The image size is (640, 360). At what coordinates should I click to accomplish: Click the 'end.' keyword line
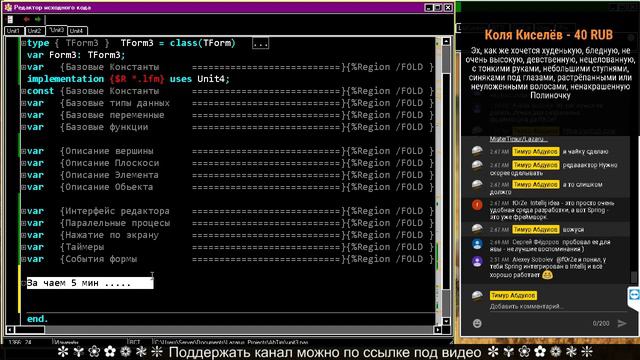38,319
